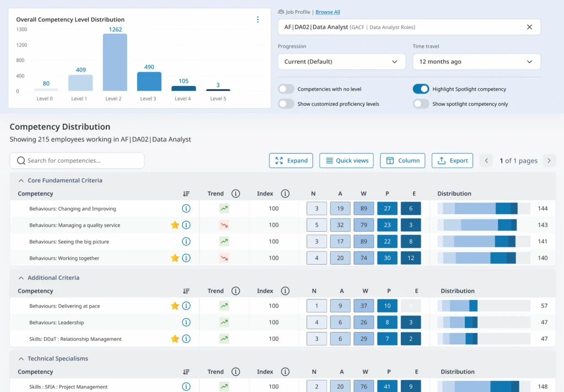
Task: Open the chart's three-dot options menu
Action: pyautogui.click(x=258, y=19)
